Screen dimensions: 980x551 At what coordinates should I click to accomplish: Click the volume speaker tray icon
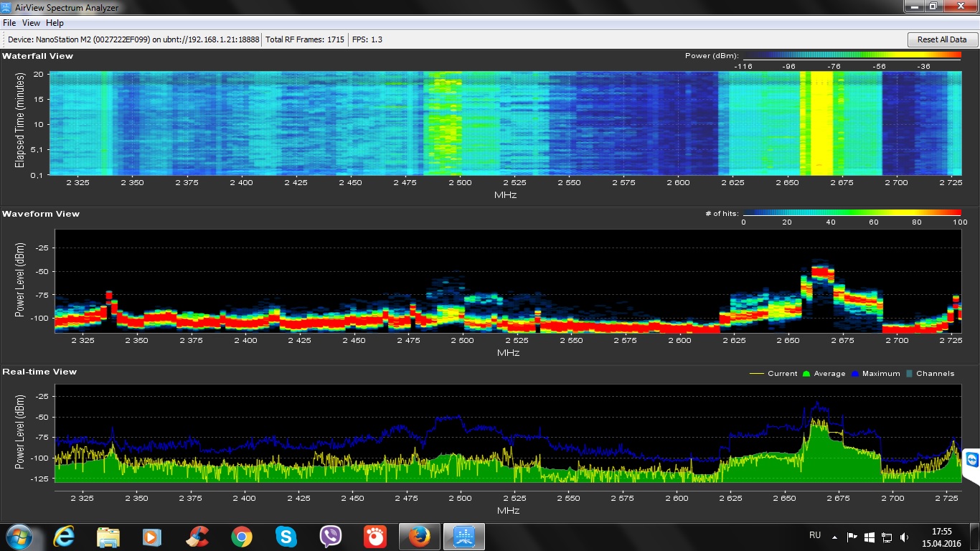click(x=905, y=537)
